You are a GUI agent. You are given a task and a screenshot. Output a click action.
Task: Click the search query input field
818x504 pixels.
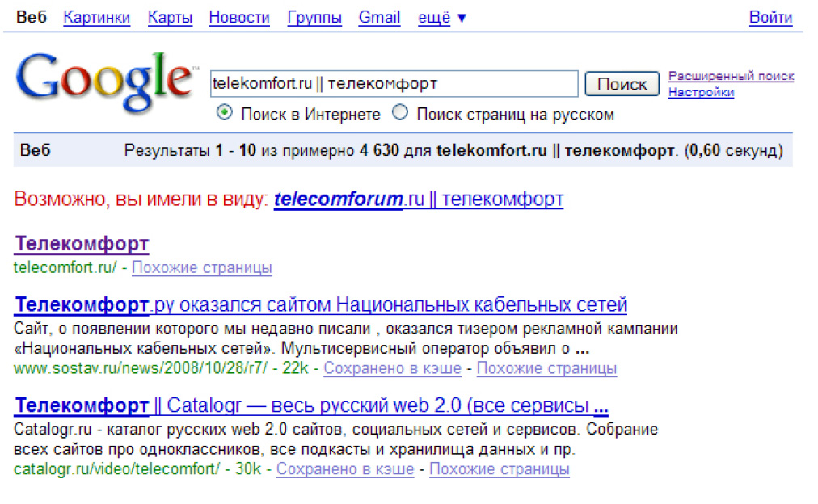coord(394,83)
